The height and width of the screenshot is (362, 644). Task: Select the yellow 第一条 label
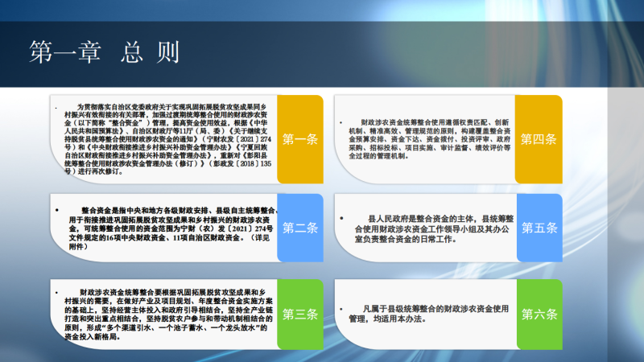click(300, 138)
